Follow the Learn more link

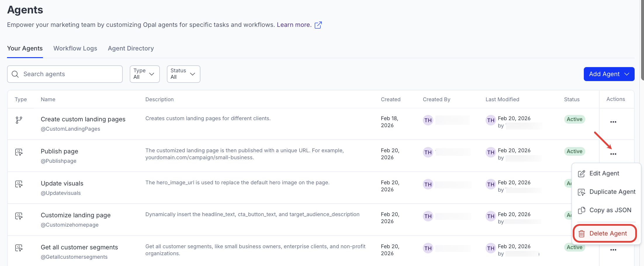(x=294, y=25)
